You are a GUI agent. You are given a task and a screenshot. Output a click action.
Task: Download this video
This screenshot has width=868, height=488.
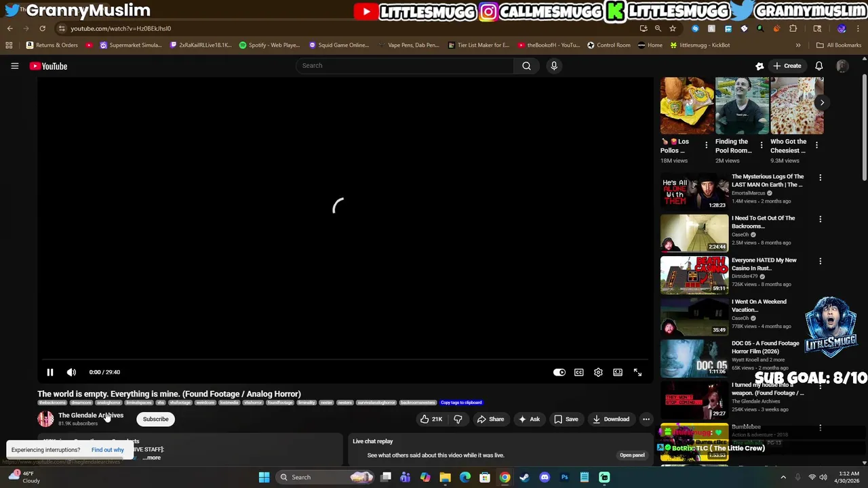[611, 419]
